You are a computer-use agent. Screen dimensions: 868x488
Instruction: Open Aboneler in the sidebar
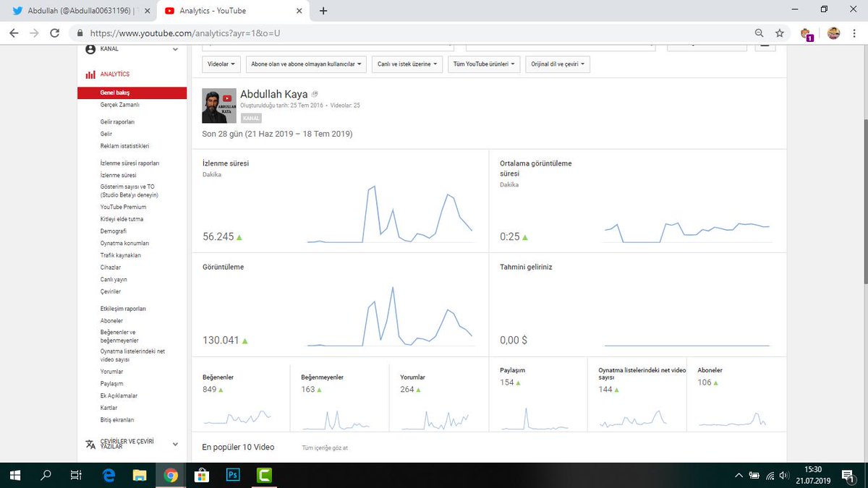coord(111,321)
